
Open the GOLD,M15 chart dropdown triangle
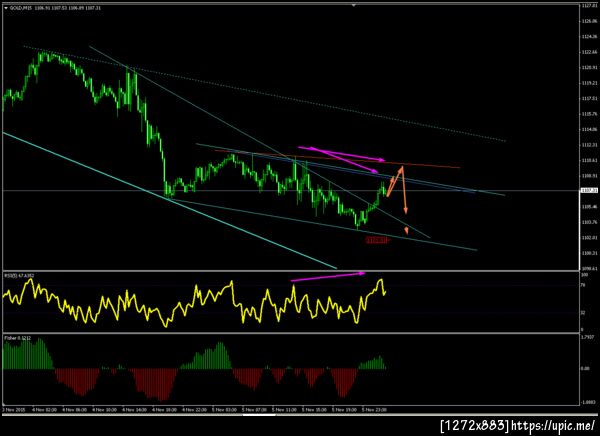(6, 8)
